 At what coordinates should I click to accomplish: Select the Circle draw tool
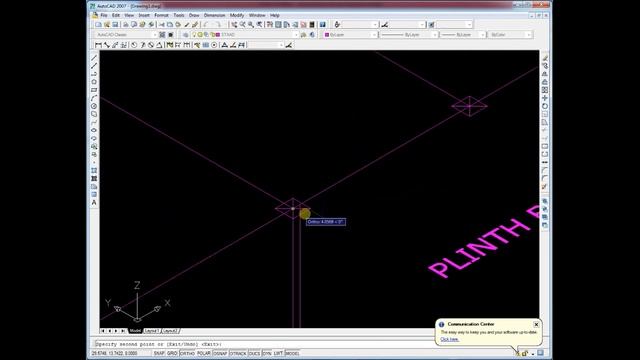click(x=94, y=106)
